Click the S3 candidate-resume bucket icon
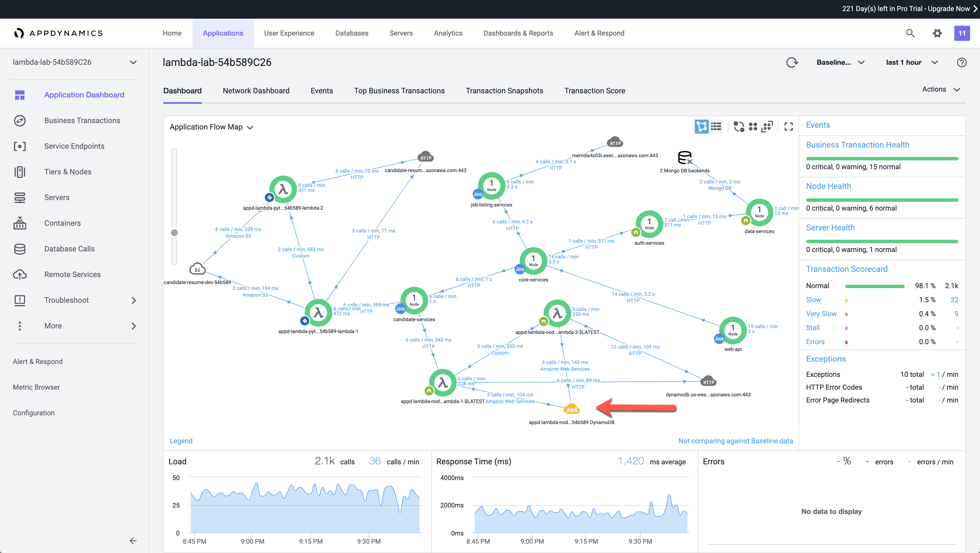 (x=197, y=269)
